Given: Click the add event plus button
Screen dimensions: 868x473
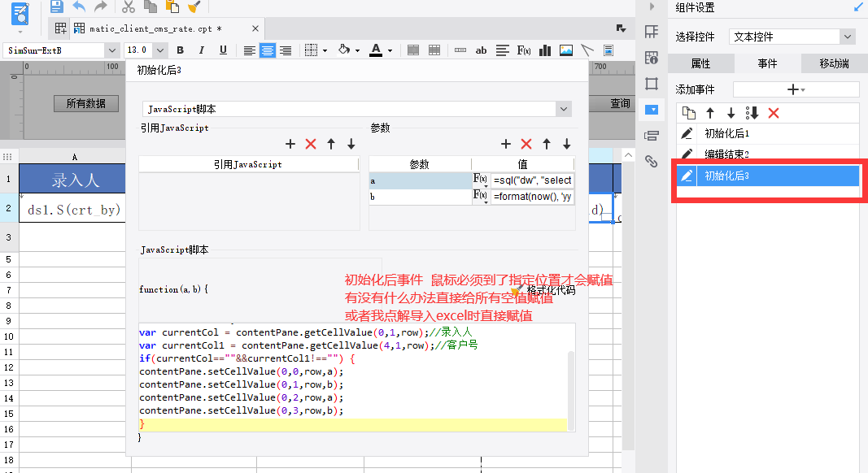Looking at the screenshot, I should tap(796, 89).
